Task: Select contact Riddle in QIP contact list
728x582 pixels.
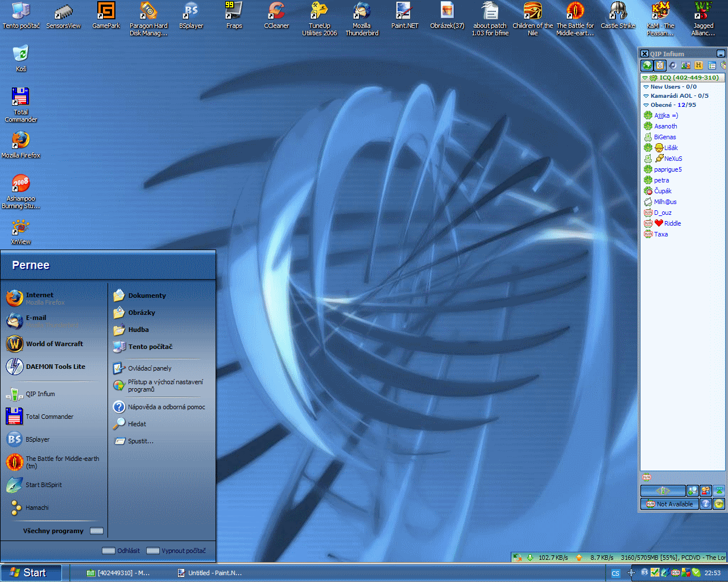Action: point(672,223)
